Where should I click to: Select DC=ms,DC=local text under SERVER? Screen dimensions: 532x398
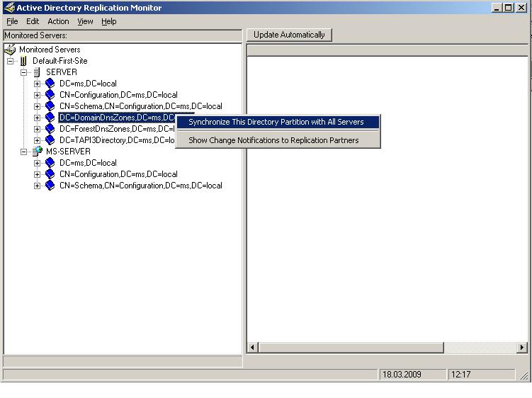(x=88, y=84)
